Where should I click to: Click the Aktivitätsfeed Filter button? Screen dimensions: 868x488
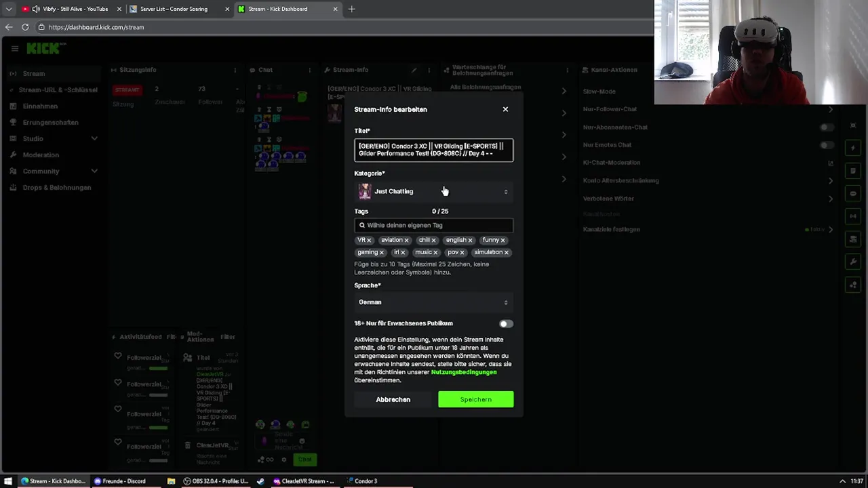172,337
